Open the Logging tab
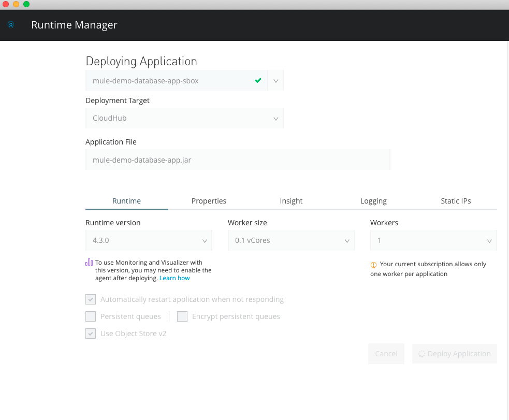The height and width of the screenshot is (420, 509). coord(373,201)
